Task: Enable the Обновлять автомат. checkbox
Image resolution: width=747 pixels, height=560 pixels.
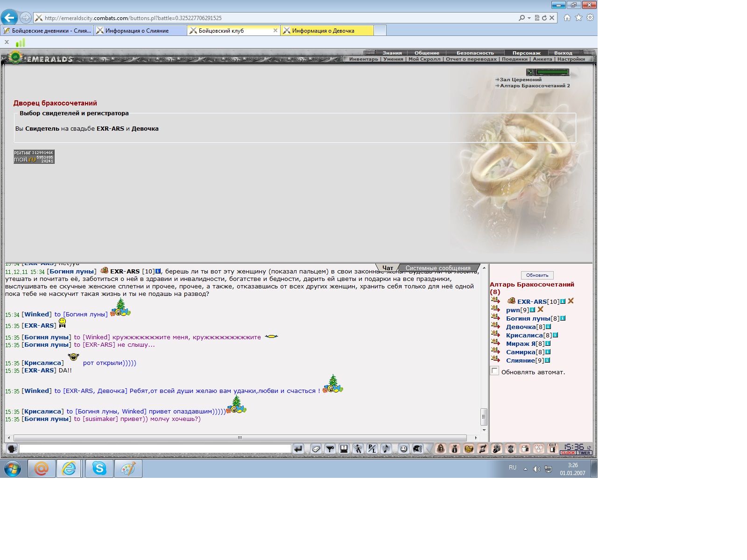Action: [x=494, y=371]
